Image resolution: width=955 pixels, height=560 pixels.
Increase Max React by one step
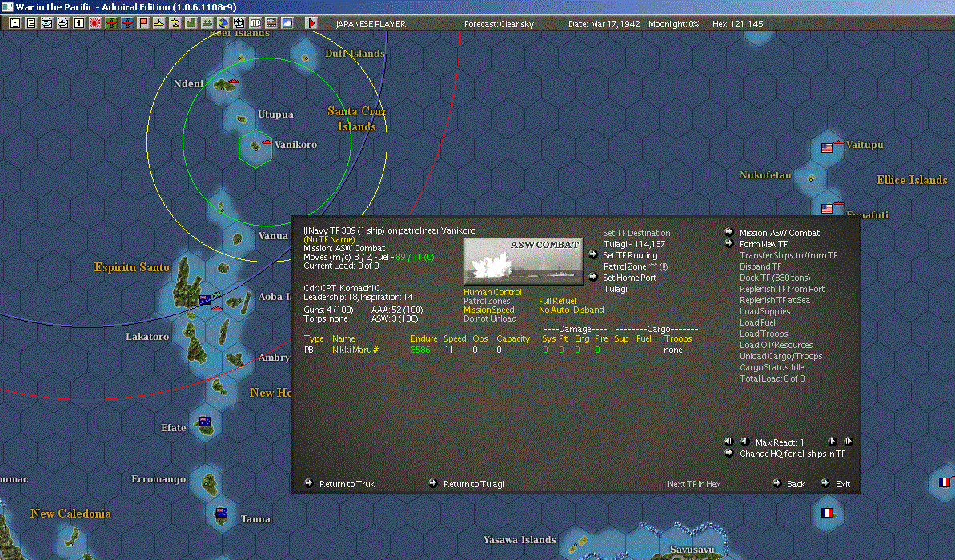[832, 442]
